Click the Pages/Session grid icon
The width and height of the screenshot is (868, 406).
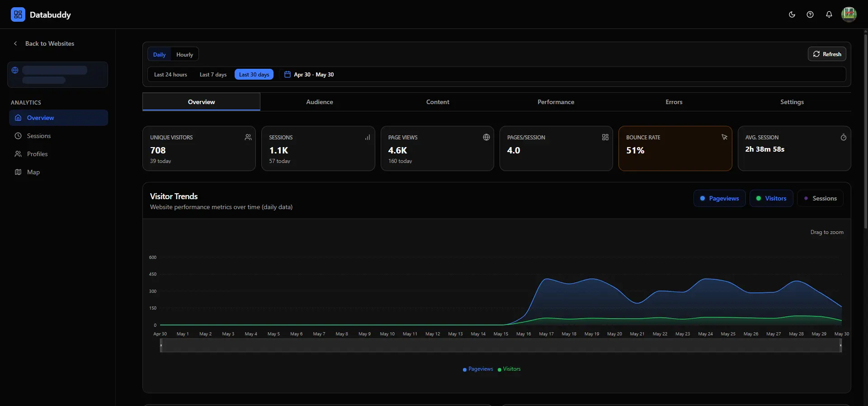pos(605,137)
